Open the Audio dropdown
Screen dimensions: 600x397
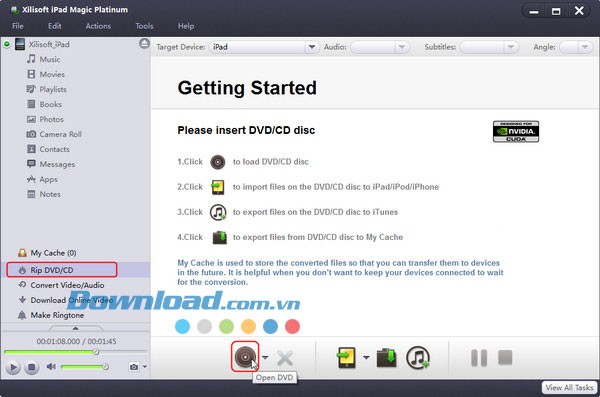(x=380, y=47)
